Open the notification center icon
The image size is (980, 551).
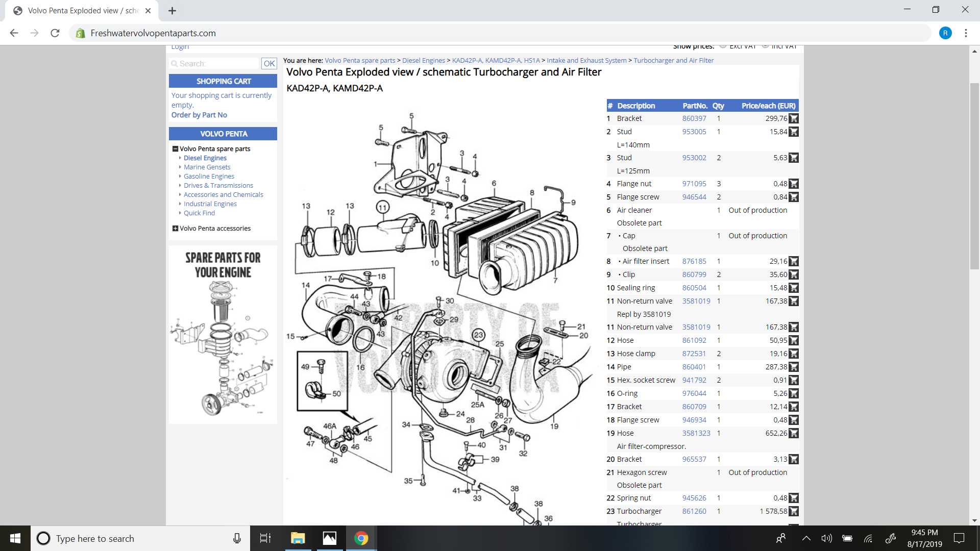click(959, 538)
